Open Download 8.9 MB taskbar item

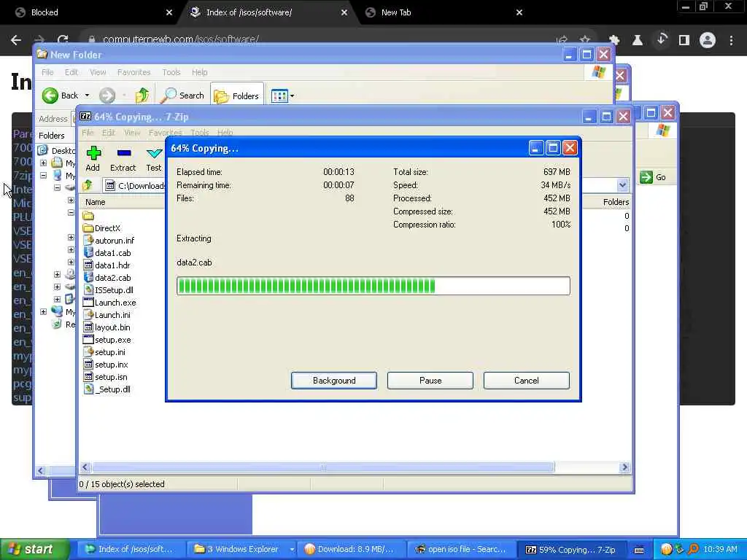pyautogui.click(x=352, y=550)
